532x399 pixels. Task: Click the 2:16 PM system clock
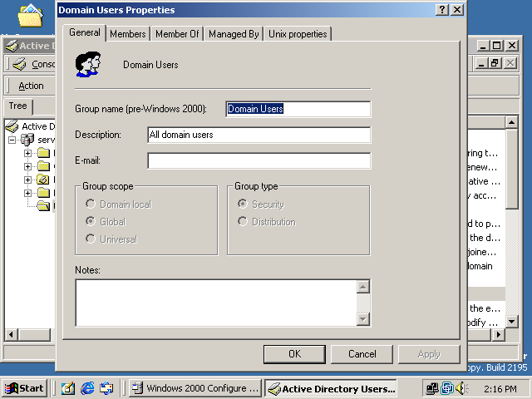[x=500, y=389]
